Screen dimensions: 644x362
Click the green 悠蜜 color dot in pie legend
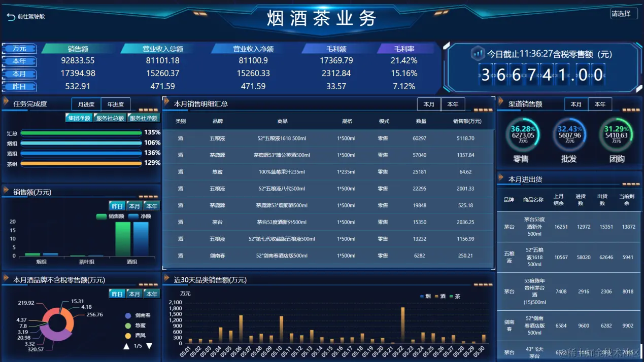(x=127, y=325)
